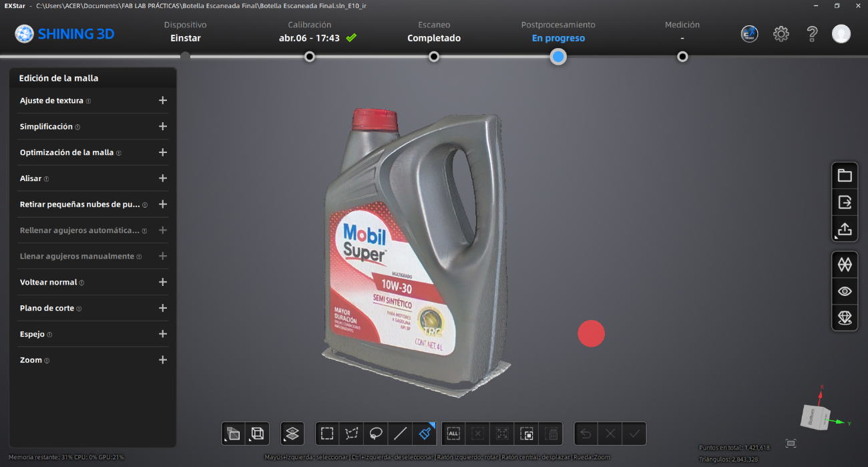Expand Llenar agujeros manualmente plus

162,256
